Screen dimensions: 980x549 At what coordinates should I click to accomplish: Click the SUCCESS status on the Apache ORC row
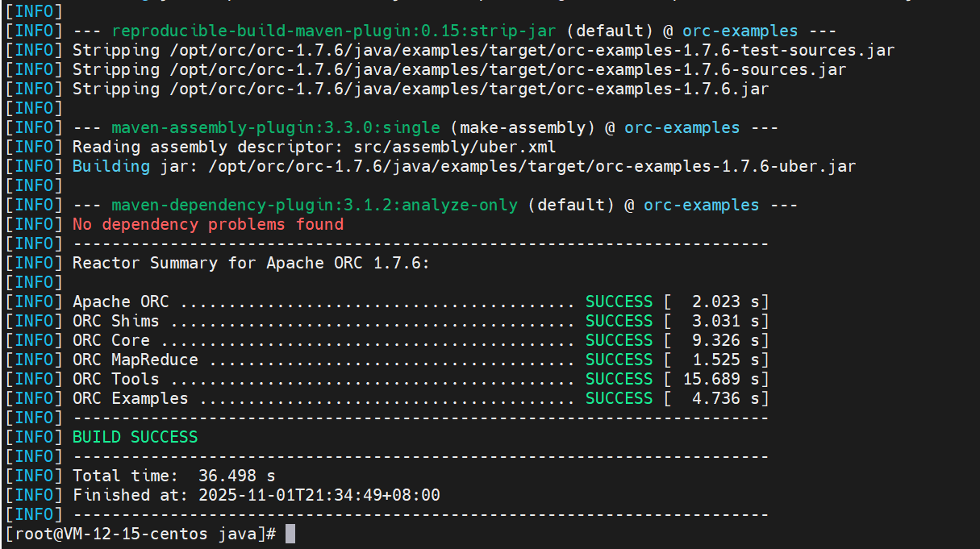(619, 302)
